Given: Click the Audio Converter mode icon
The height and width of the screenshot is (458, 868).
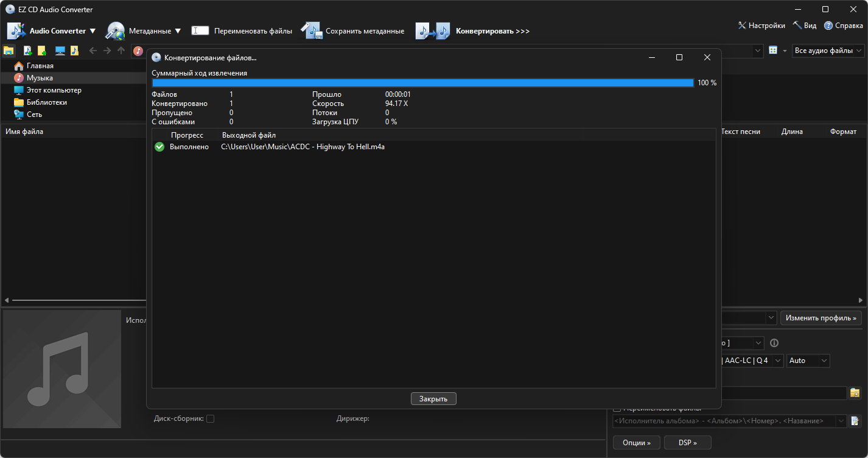Looking at the screenshot, I should click(x=16, y=30).
